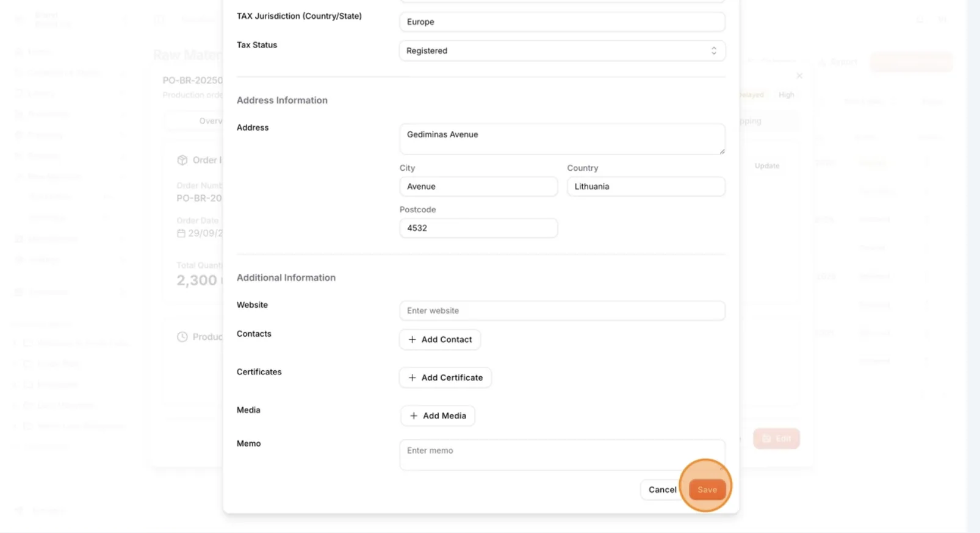
Task: Open the Tax Status dropdown
Action: 562,51
